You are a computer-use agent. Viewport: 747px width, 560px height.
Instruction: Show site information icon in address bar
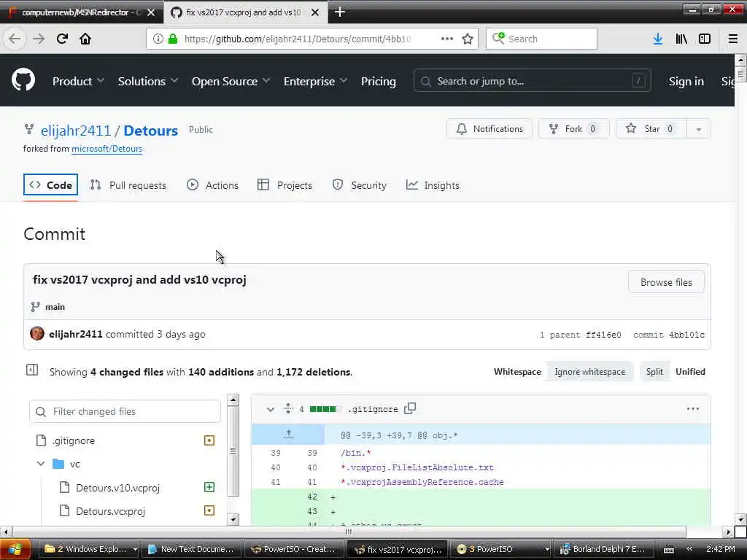[x=158, y=39]
